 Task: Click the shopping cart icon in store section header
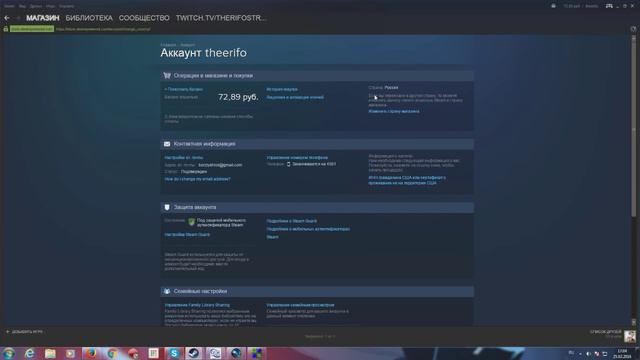(x=167, y=76)
